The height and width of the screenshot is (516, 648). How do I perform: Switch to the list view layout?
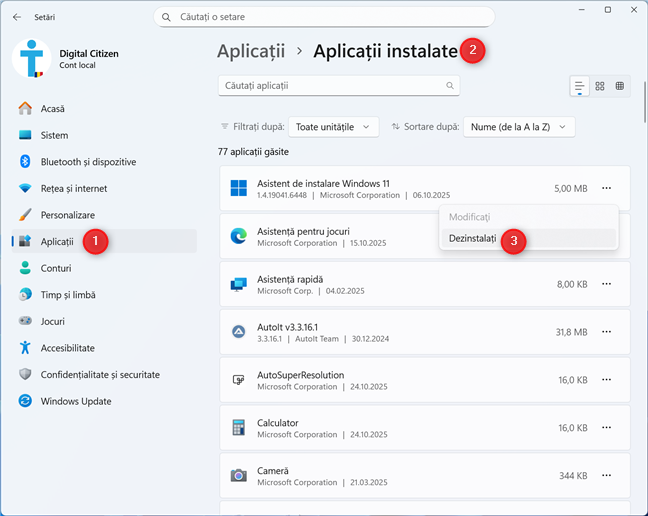(579, 86)
